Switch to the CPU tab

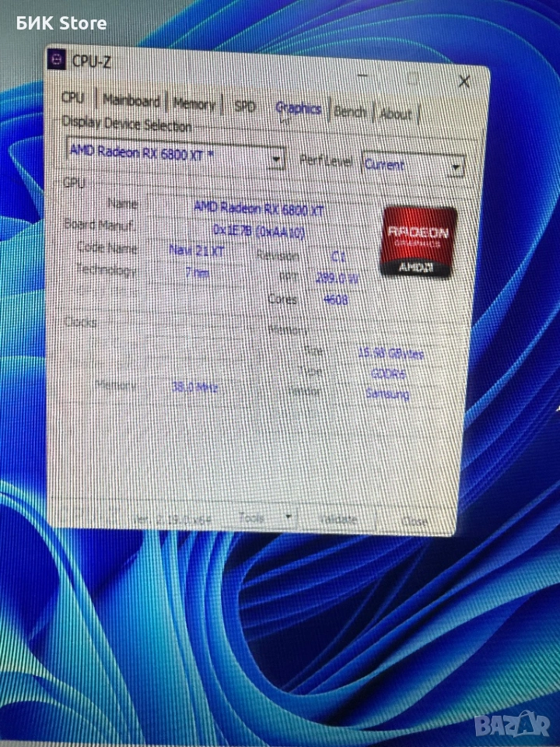point(72,98)
